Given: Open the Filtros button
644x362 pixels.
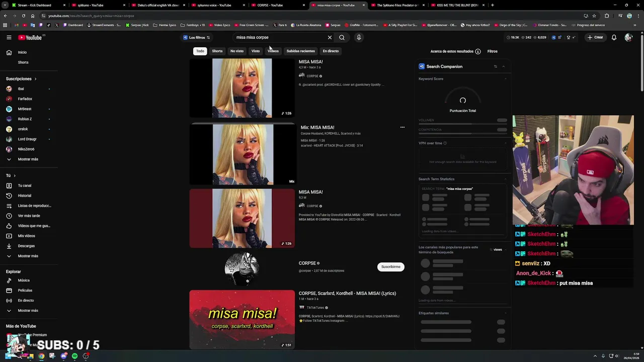Looking at the screenshot, I should point(492,51).
